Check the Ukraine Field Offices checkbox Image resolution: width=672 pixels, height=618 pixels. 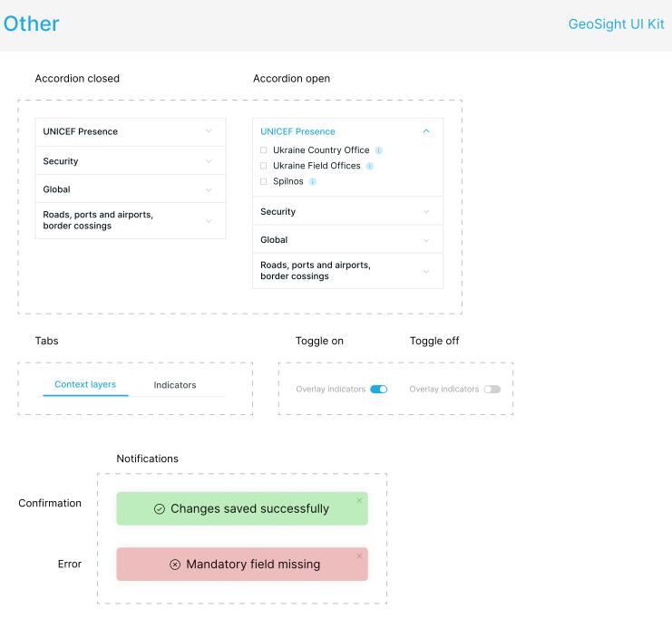click(x=264, y=166)
